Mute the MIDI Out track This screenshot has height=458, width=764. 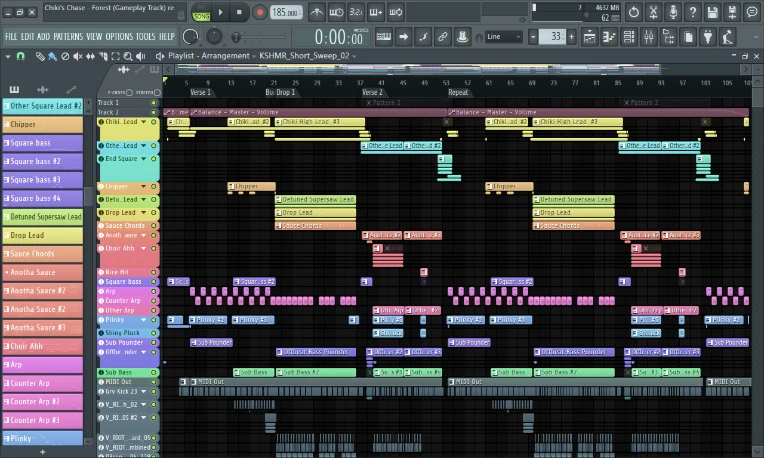pyautogui.click(x=153, y=382)
